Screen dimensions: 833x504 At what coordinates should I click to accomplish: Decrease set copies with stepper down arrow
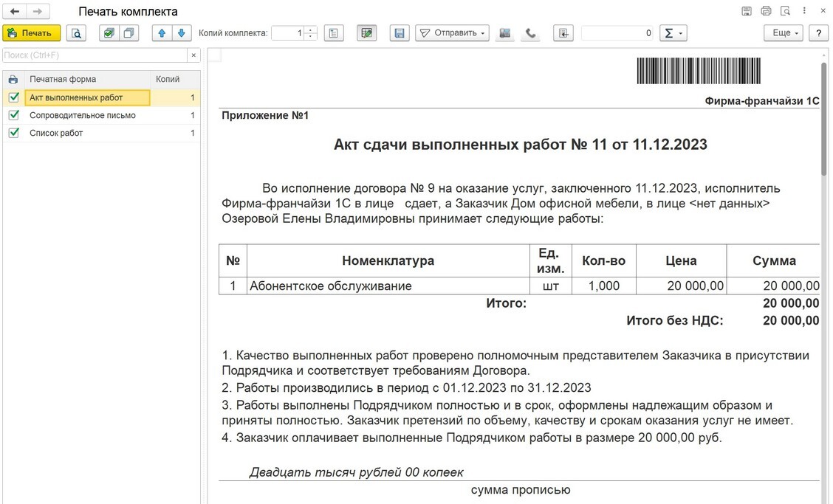click(311, 37)
